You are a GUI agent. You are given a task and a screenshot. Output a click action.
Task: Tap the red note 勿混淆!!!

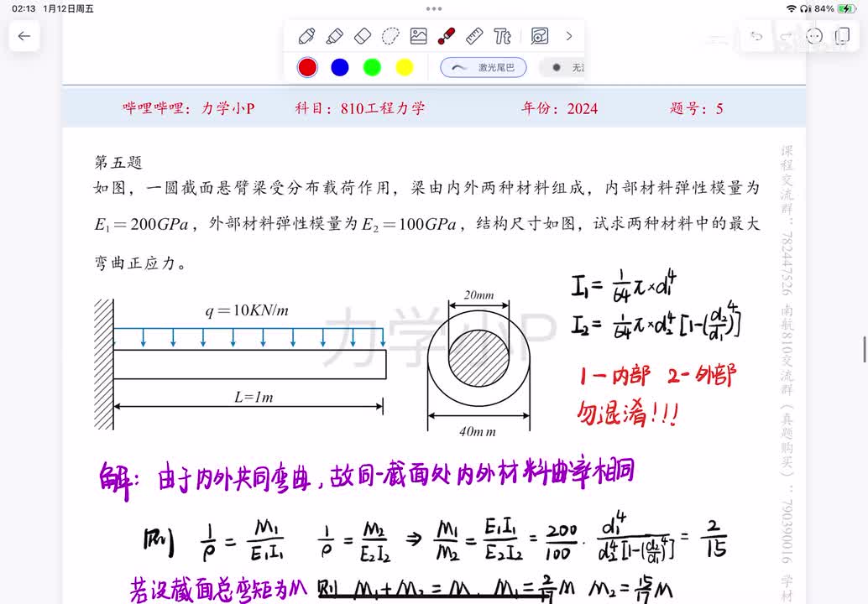[x=627, y=413]
